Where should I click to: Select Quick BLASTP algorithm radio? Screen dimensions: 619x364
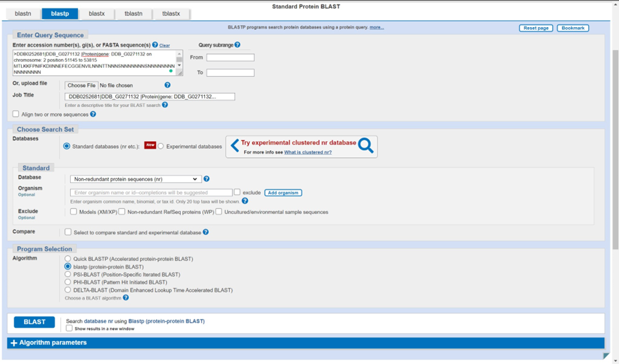(x=68, y=258)
